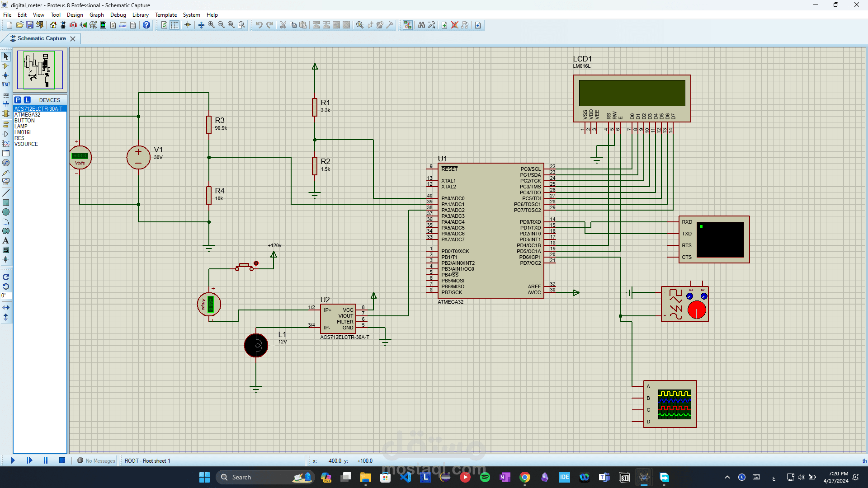The width and height of the screenshot is (868, 488).
Task: Open the File menu
Action: 7,15
